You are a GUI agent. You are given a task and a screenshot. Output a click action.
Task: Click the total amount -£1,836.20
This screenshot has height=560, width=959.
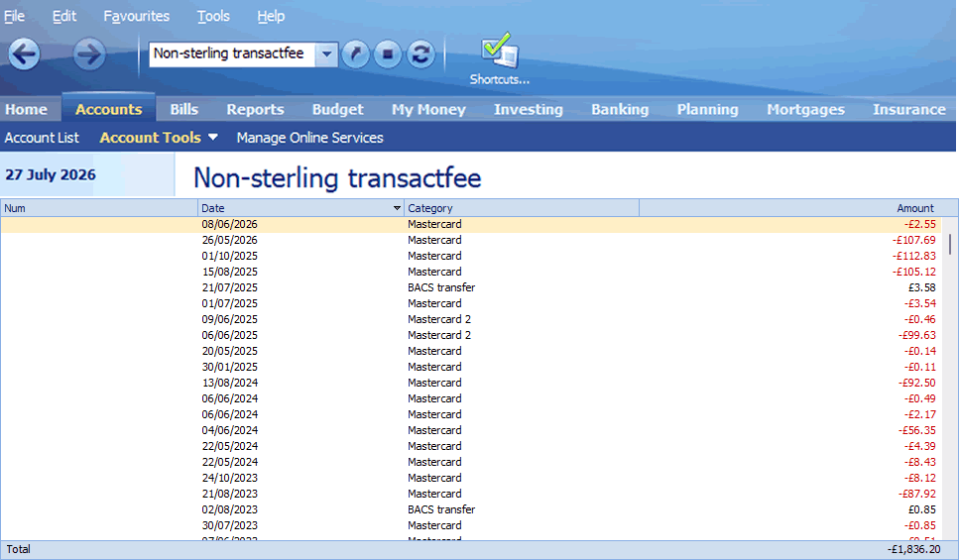coord(913,550)
